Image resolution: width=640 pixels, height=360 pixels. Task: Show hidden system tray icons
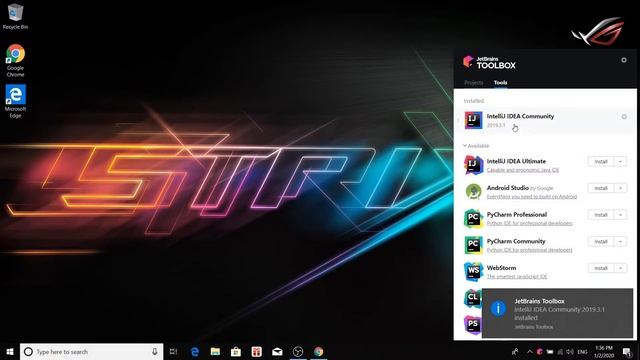529,351
